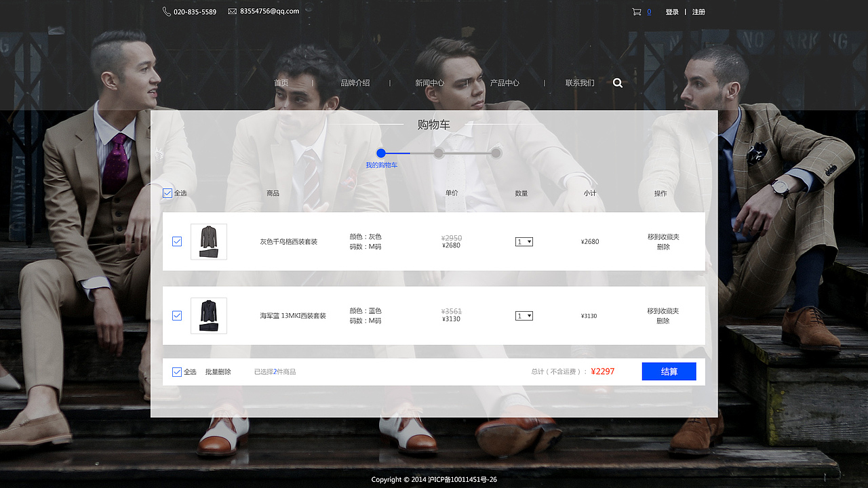Uncheck the gray suit item checkbox
Screen dimensions: 868x488
(177, 241)
